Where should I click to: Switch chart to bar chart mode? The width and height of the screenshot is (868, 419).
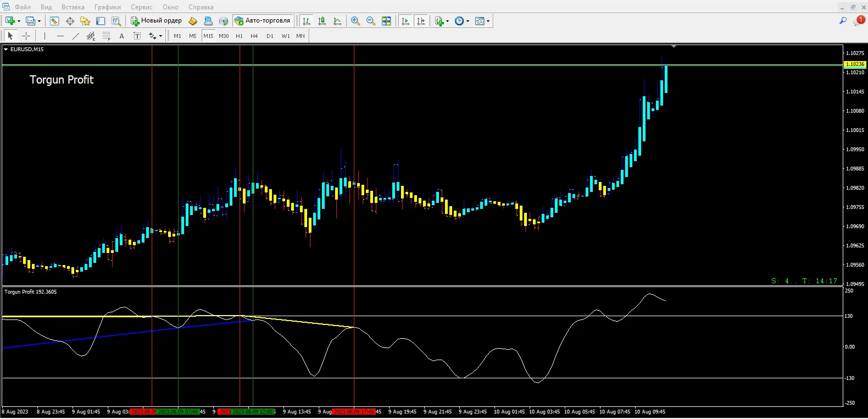307,21
